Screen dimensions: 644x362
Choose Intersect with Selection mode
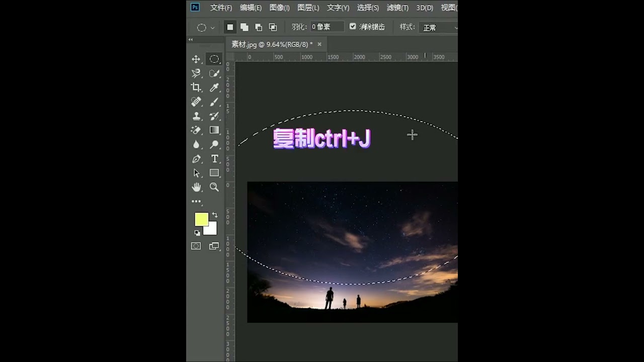273,27
